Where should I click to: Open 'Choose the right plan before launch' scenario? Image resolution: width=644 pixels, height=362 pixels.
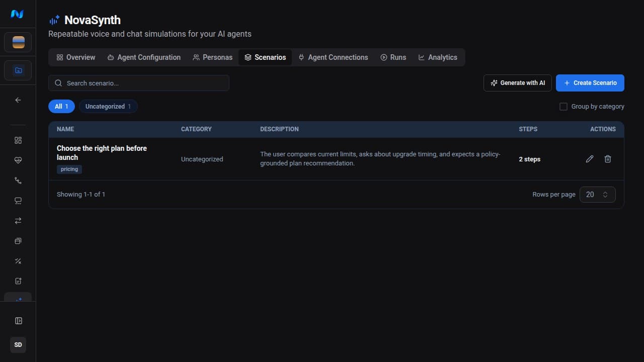(102, 153)
